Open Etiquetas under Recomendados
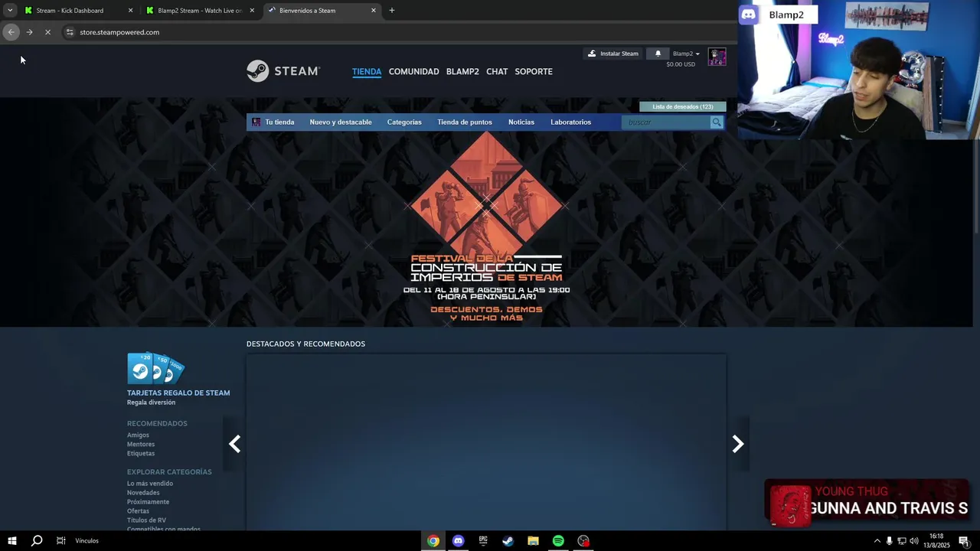The image size is (980, 551). (x=141, y=453)
